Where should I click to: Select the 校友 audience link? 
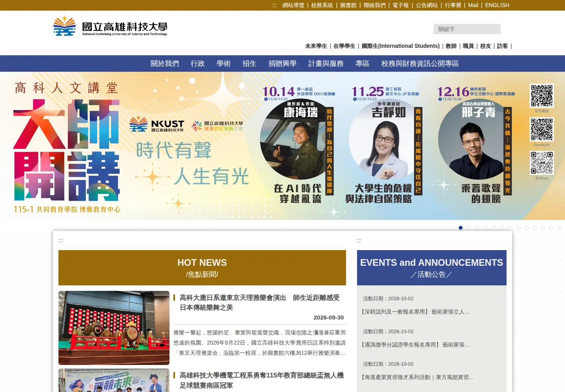coord(486,46)
